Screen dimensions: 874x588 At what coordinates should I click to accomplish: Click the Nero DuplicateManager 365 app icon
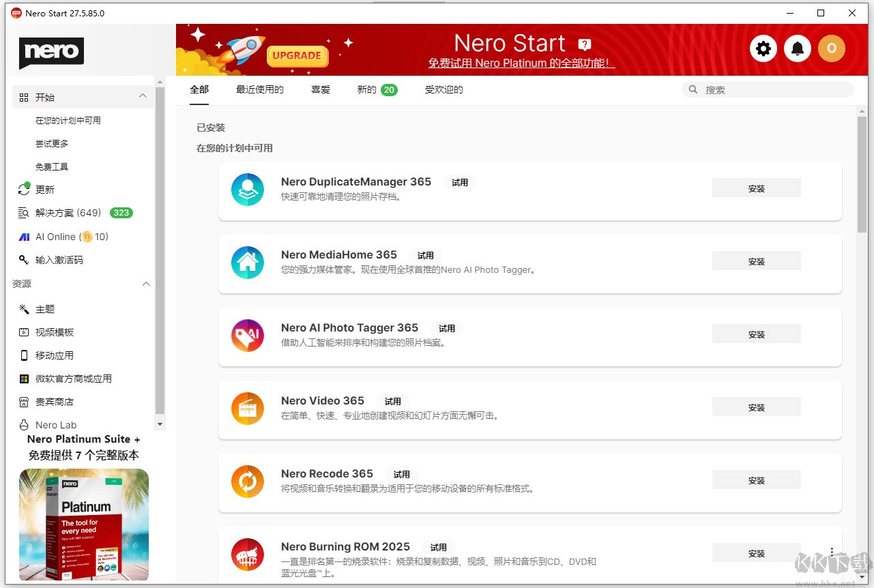(x=248, y=190)
